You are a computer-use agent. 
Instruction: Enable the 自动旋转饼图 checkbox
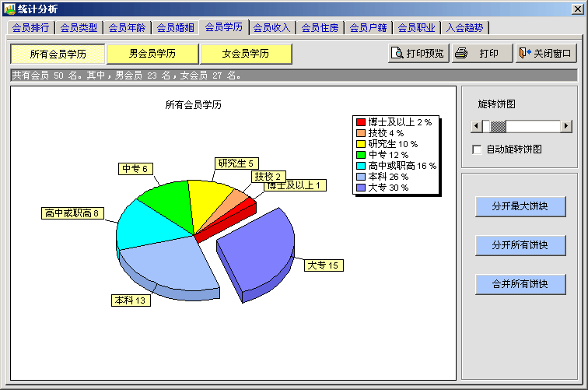(477, 149)
